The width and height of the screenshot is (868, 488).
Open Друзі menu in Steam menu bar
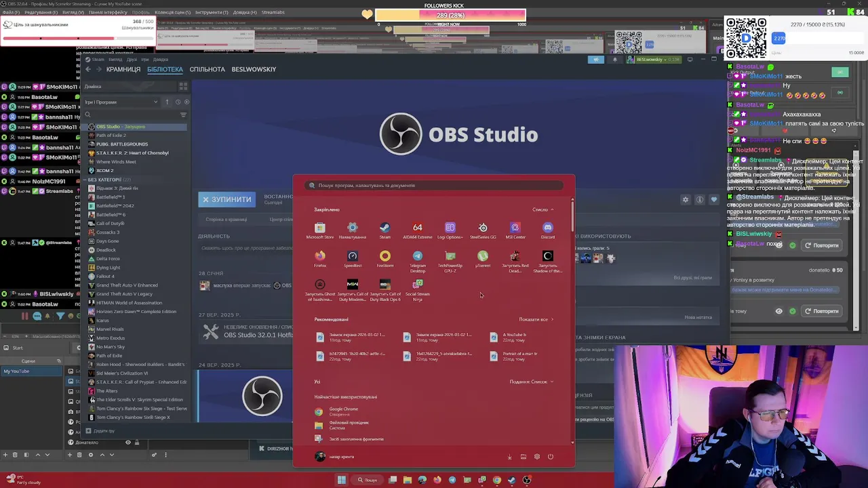(x=130, y=59)
